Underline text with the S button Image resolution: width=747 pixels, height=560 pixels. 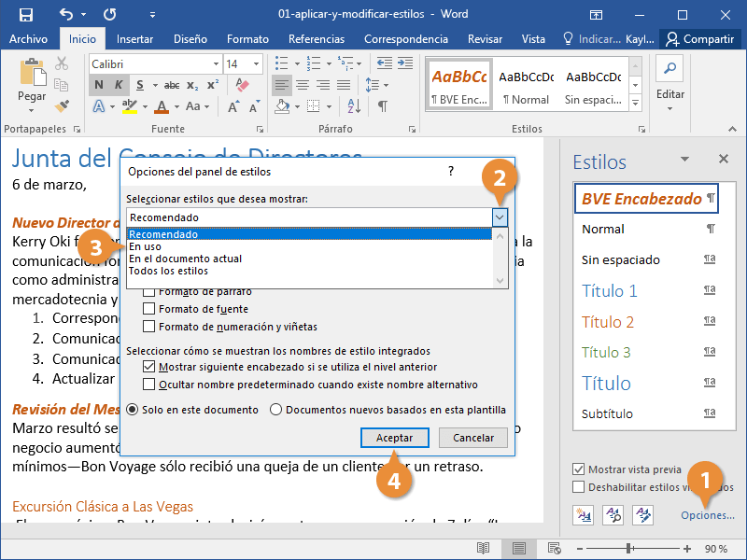[x=139, y=85]
